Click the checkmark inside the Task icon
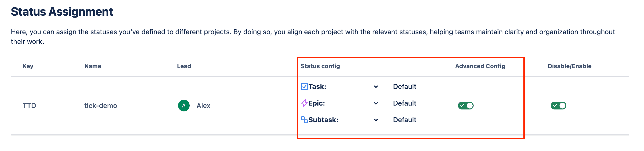The height and width of the screenshot is (151, 644). [304, 86]
